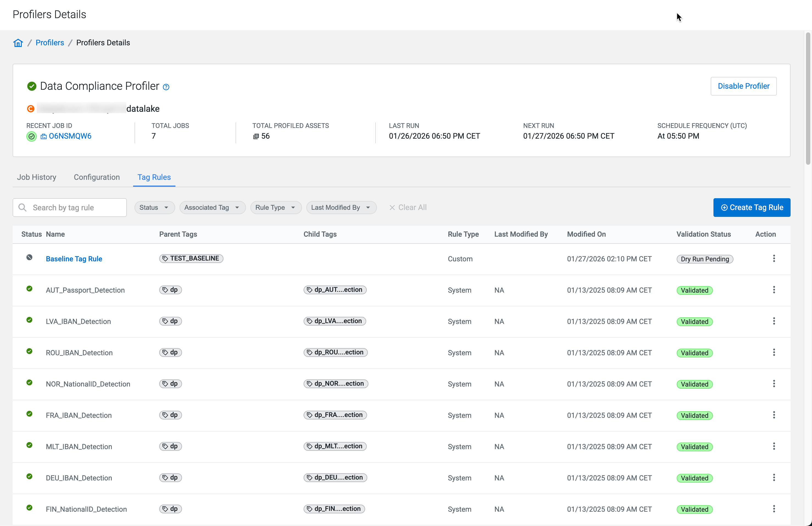Image resolution: width=812 pixels, height=526 pixels.
Task: Click the home breadcrumb icon
Action: [x=18, y=43]
